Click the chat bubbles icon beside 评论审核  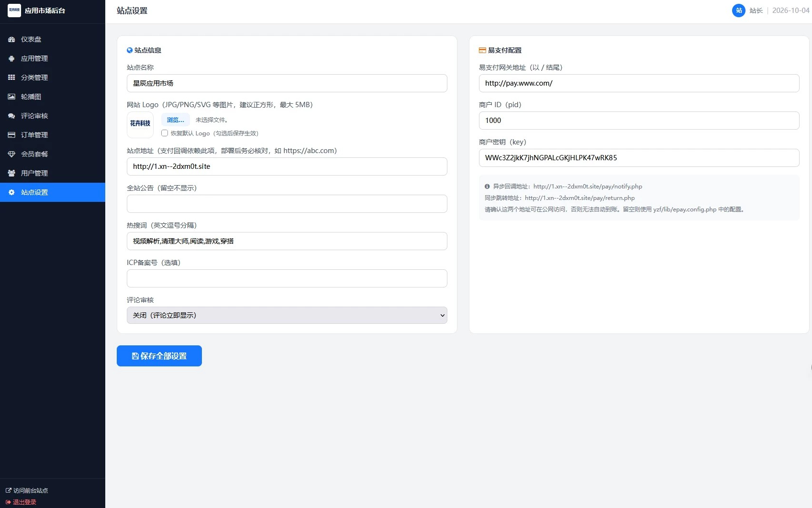point(11,116)
